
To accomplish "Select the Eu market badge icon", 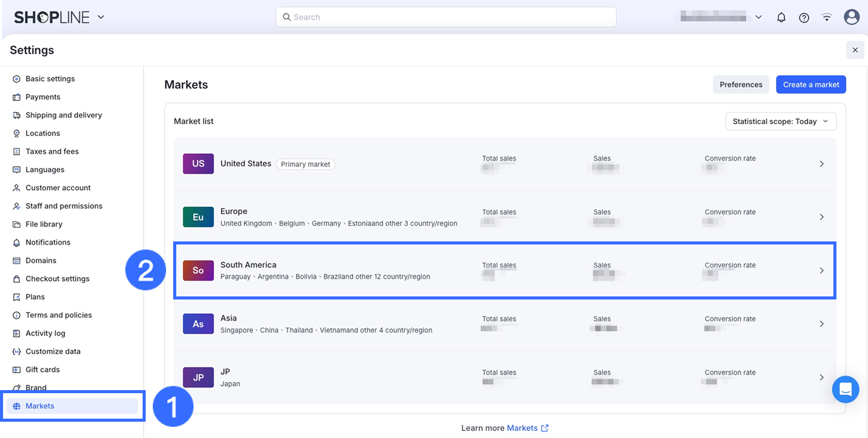I will (x=198, y=217).
